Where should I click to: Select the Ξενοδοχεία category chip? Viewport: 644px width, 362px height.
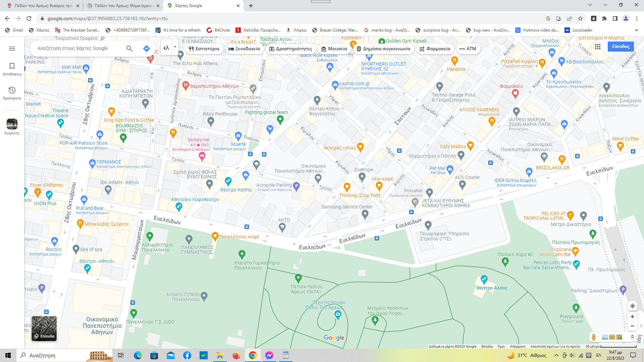click(244, 49)
